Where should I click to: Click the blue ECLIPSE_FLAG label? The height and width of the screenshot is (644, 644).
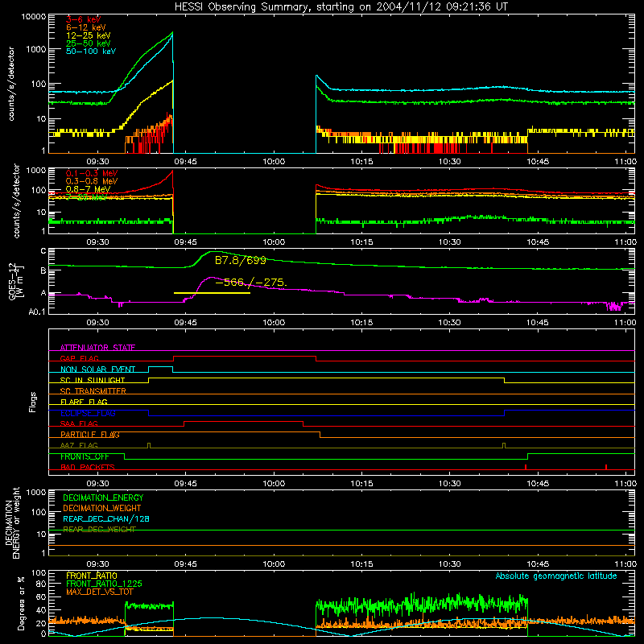click(88, 413)
